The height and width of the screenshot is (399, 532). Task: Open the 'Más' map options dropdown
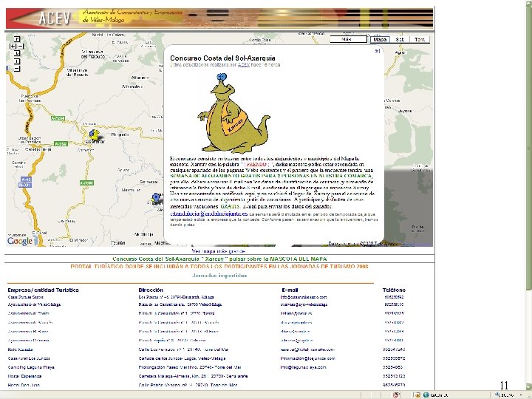tap(349, 39)
